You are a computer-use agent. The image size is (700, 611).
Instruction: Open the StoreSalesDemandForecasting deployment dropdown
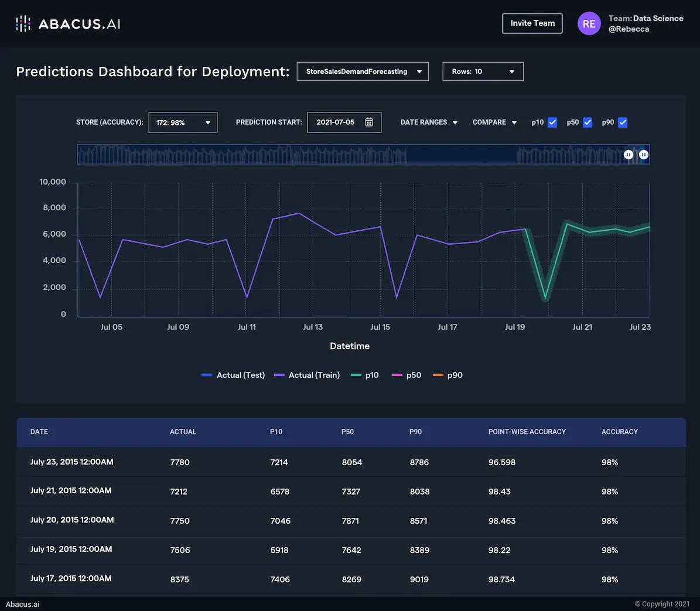(x=363, y=71)
